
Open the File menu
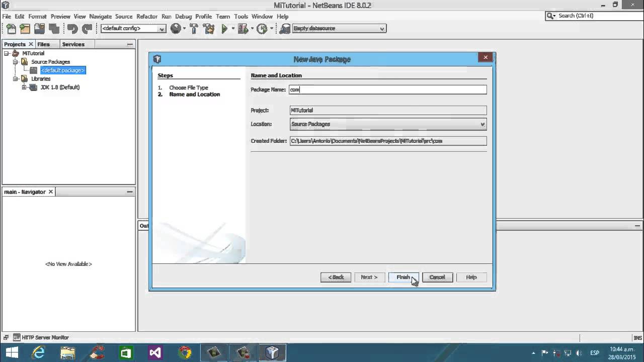(7, 17)
